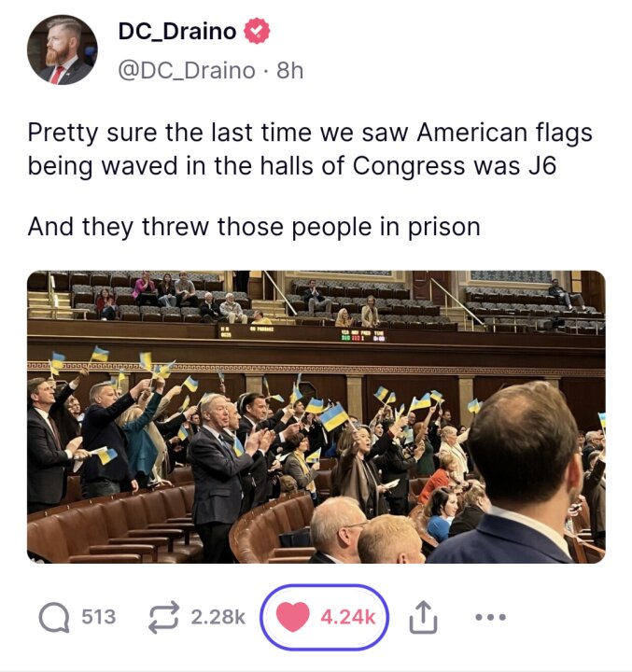This screenshot has height=672, width=632.
Task: Click the repost arrows icon
Action: (163, 617)
